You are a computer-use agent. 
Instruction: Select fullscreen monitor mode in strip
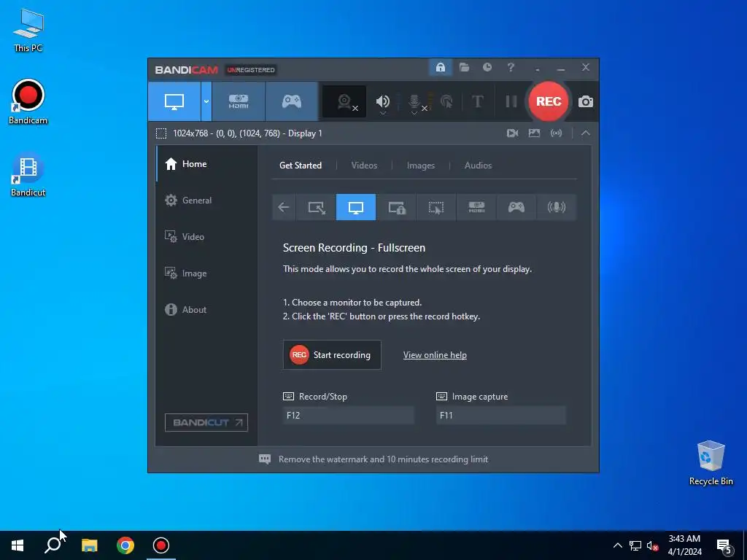356,207
